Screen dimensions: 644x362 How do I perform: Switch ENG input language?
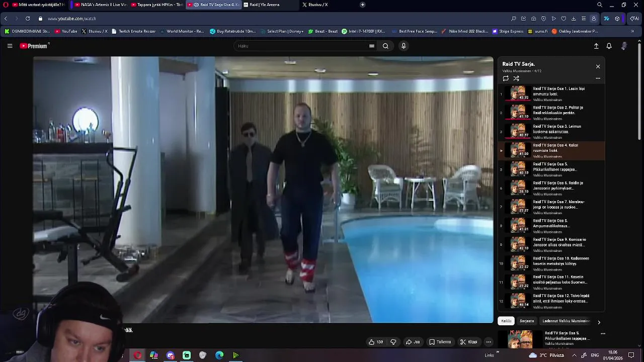point(595,355)
